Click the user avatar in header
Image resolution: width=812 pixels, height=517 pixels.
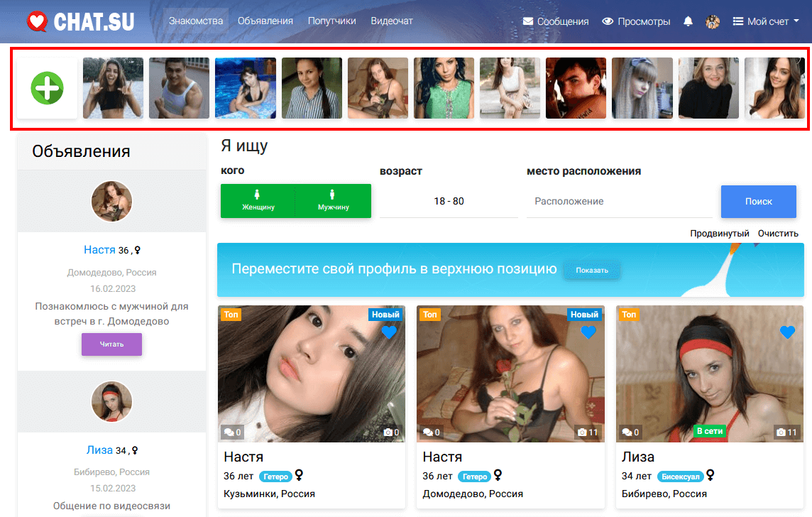point(713,21)
